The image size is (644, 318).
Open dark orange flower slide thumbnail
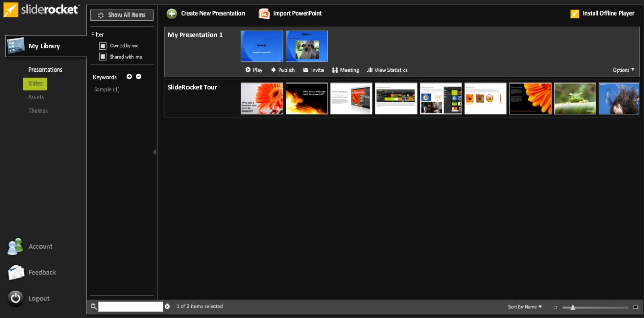[x=530, y=99]
